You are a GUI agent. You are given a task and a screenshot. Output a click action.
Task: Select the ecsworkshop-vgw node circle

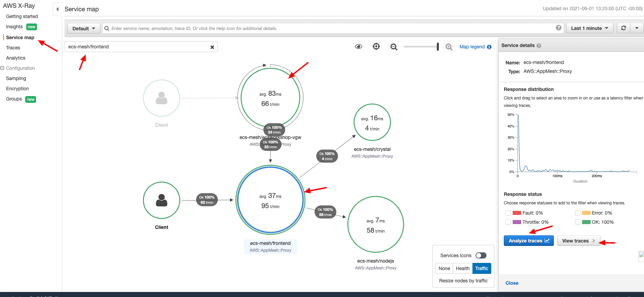click(270, 98)
